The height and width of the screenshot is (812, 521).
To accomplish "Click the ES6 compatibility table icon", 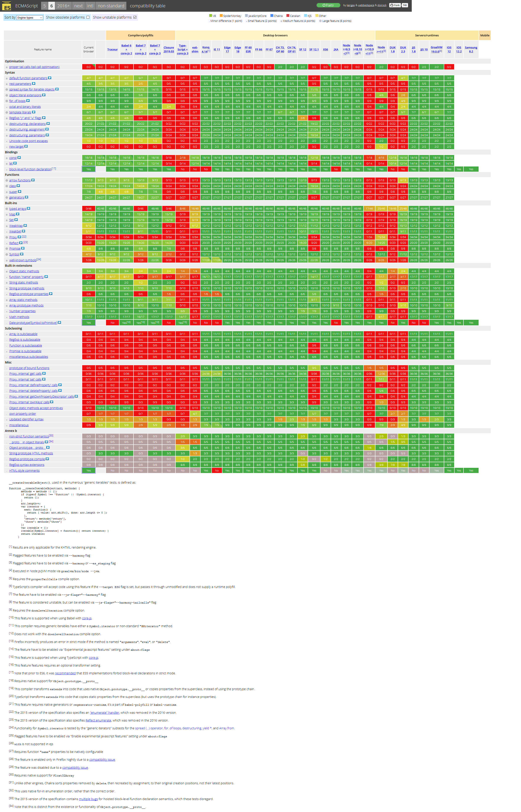I will [x=5, y=5].
